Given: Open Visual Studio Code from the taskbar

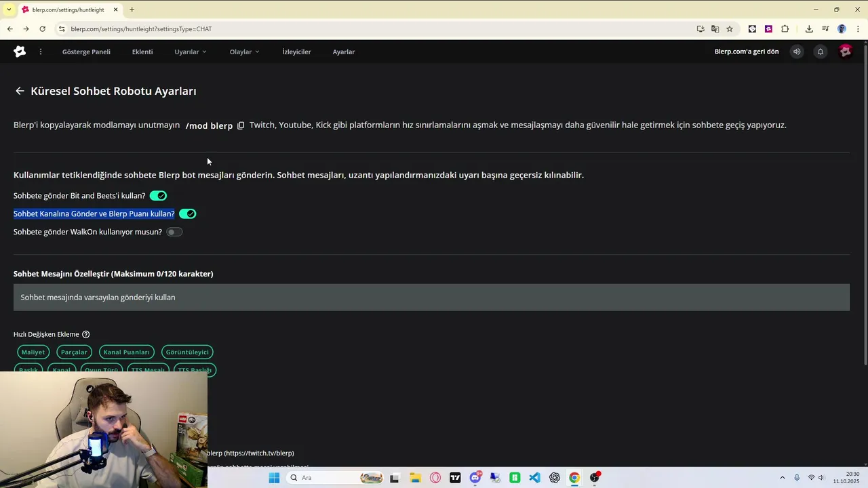Looking at the screenshot, I should 535,478.
